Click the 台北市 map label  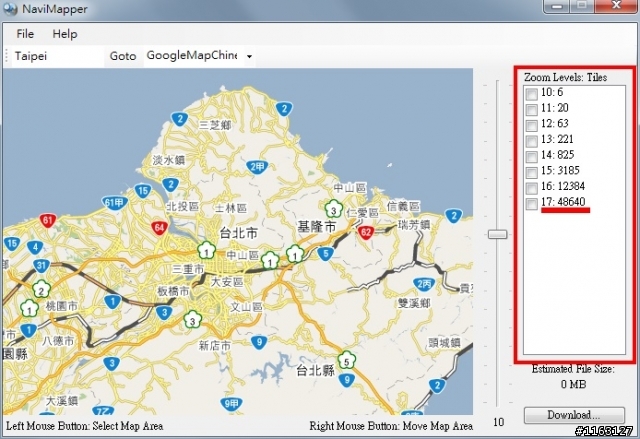pyautogui.click(x=239, y=233)
